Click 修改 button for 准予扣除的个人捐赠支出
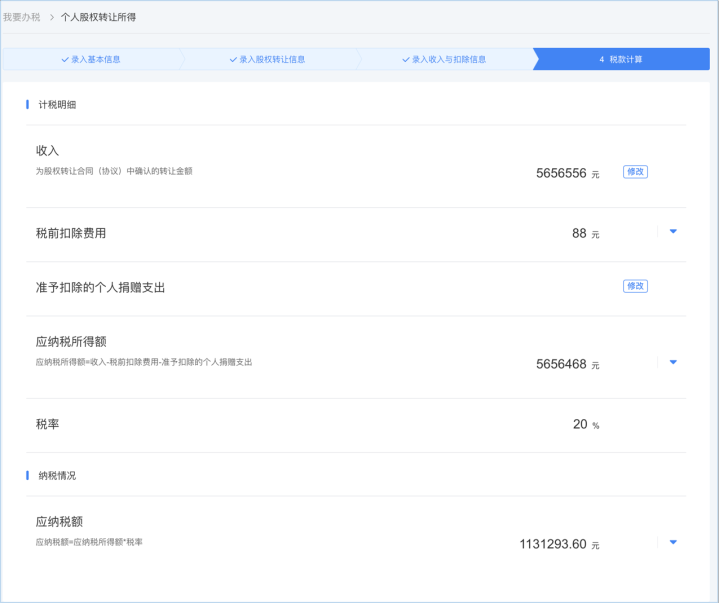The width and height of the screenshot is (719, 603). pyautogui.click(x=635, y=286)
